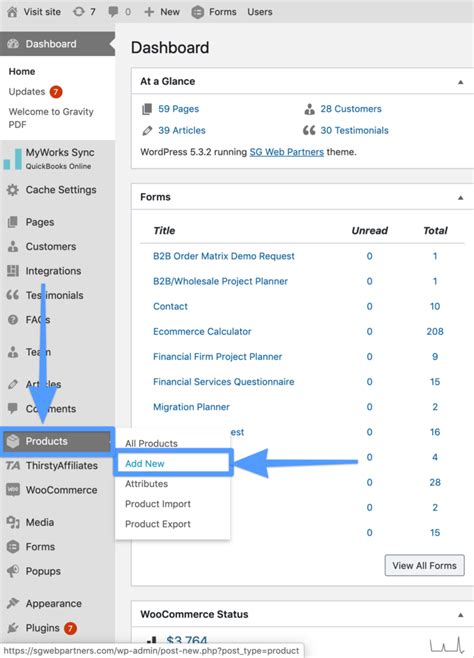
Task: Select Product Import from the submenu
Action: (158, 504)
